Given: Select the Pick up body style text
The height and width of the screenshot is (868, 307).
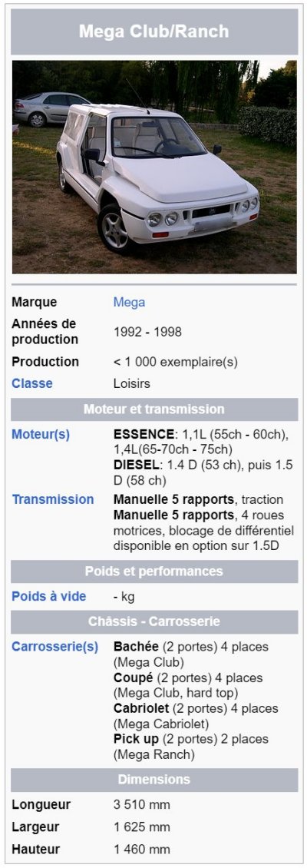Looking at the screenshot, I should (136, 739).
